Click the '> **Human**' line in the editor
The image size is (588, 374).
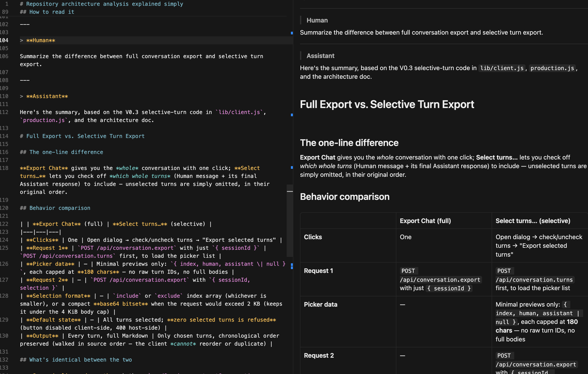(x=37, y=40)
